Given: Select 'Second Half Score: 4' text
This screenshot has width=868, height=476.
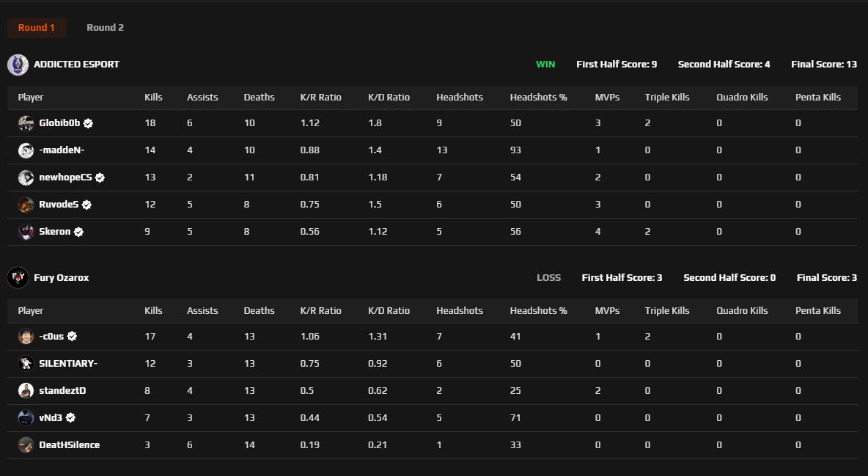Looking at the screenshot, I should point(724,65).
